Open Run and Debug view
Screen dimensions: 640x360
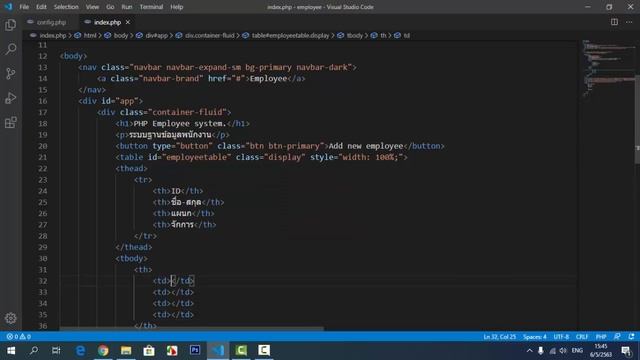[x=11, y=98]
